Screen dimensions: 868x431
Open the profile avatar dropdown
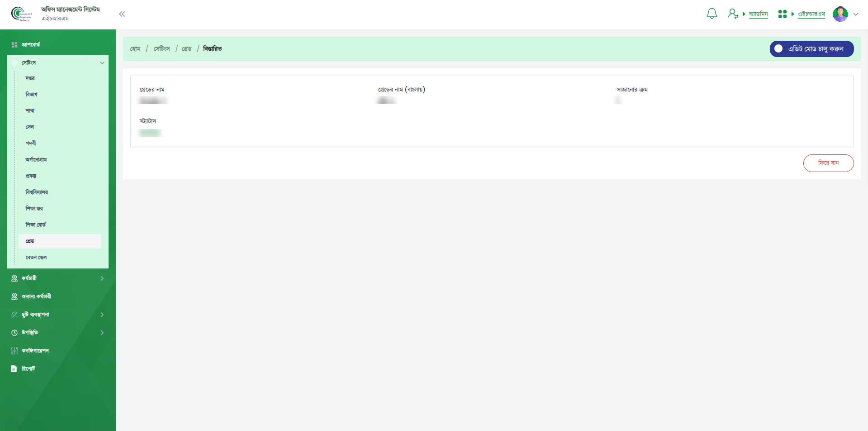[x=845, y=14]
